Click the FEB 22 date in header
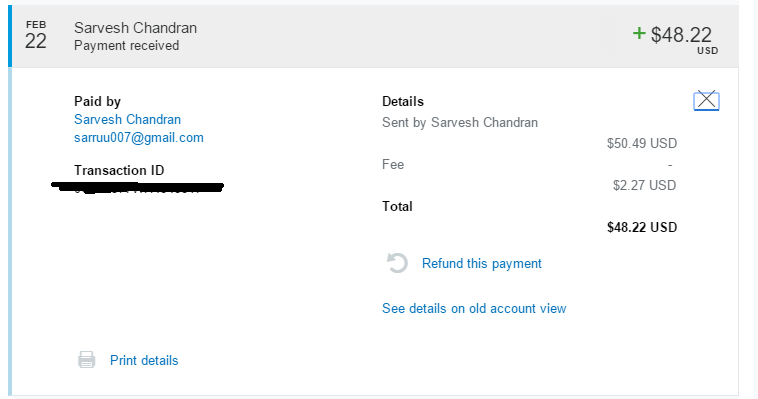The height and width of the screenshot is (399, 758). pyautogui.click(x=36, y=35)
